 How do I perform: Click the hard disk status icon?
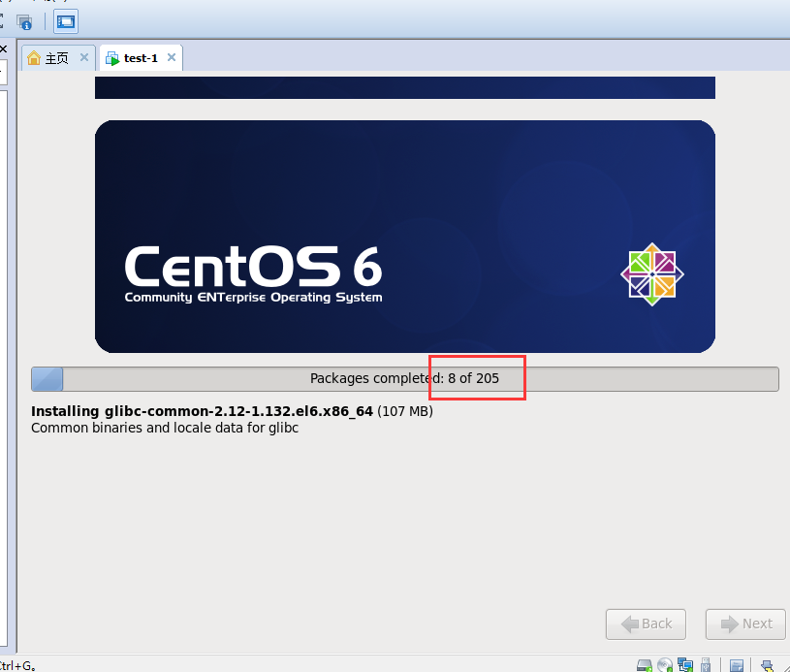coord(645,665)
